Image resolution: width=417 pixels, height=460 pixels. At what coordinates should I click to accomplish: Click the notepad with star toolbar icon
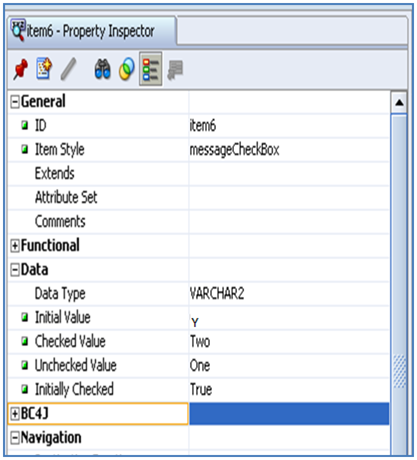tap(44, 68)
